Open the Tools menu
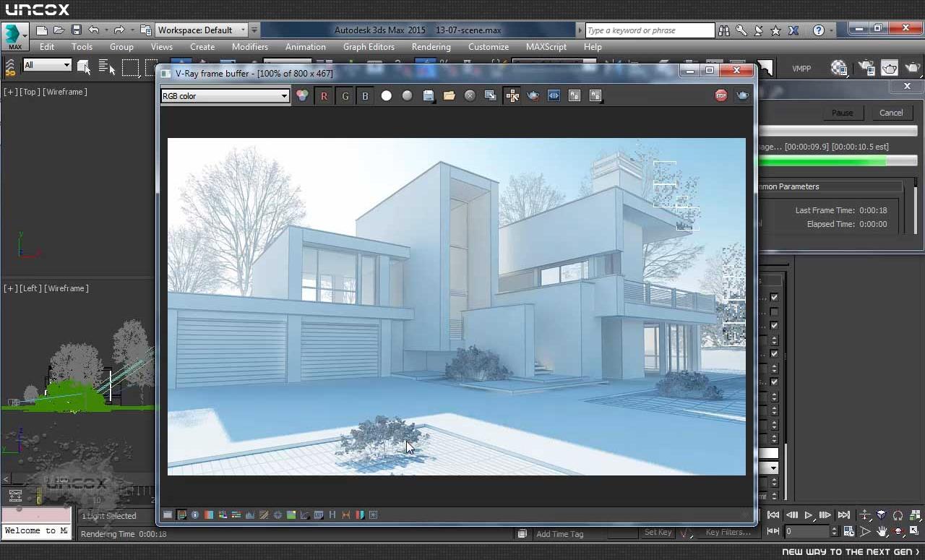925x560 pixels. click(82, 47)
